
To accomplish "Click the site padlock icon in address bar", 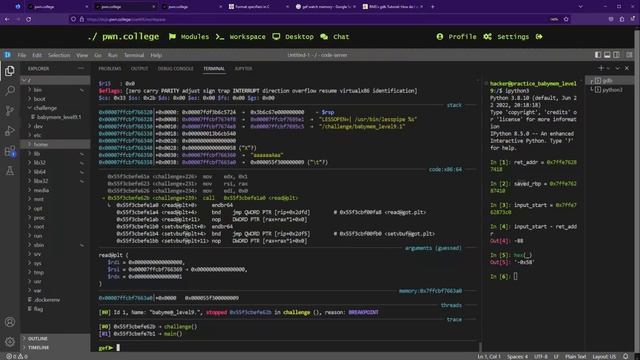I will click(82, 19).
